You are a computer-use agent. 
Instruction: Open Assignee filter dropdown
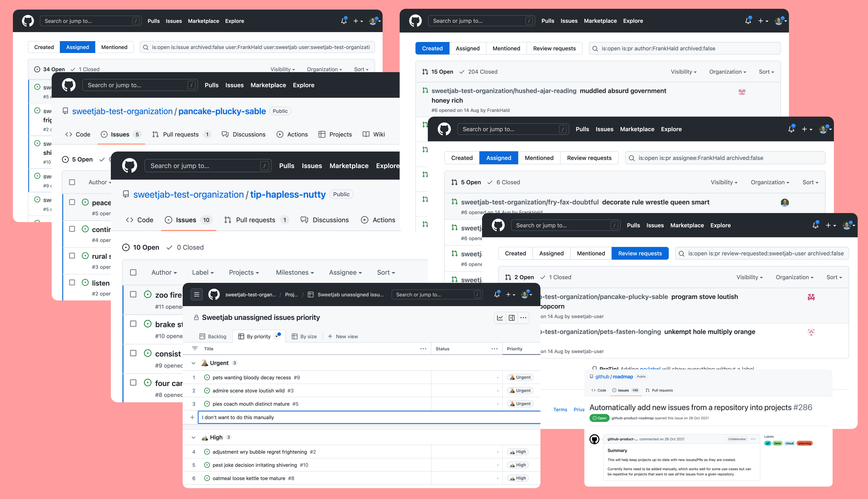pyautogui.click(x=345, y=273)
